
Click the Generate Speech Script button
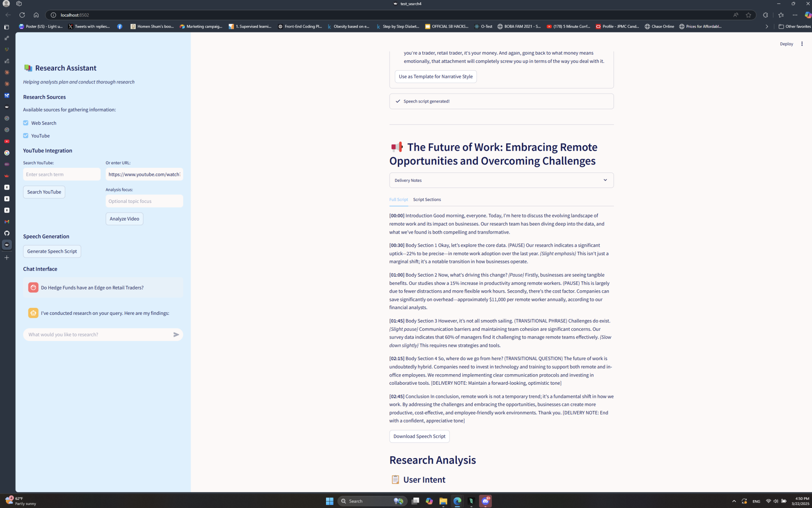click(x=52, y=251)
